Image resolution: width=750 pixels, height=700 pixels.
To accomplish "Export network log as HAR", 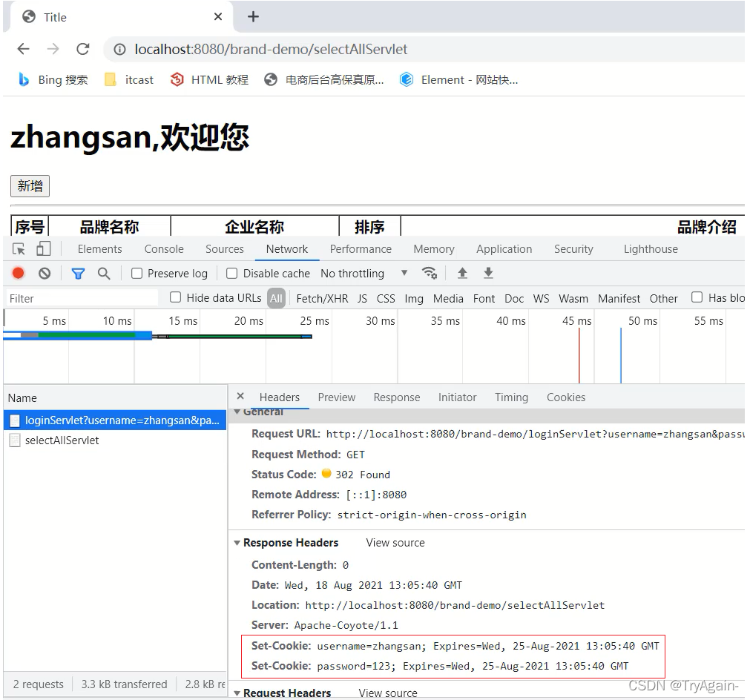I will (x=488, y=274).
